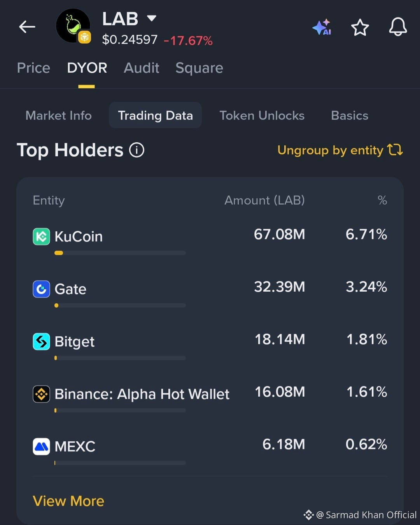
Task: Open the AI sparkle assistant icon
Action: 322,27
